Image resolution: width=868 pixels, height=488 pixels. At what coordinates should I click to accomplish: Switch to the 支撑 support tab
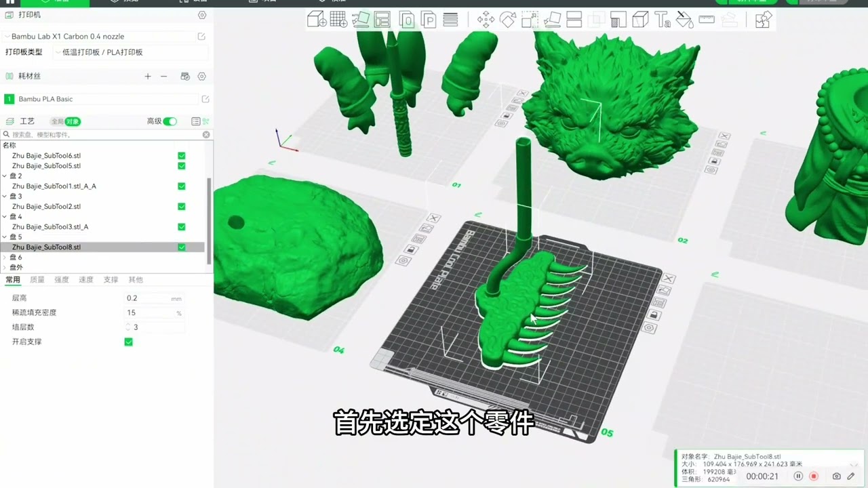(111, 280)
